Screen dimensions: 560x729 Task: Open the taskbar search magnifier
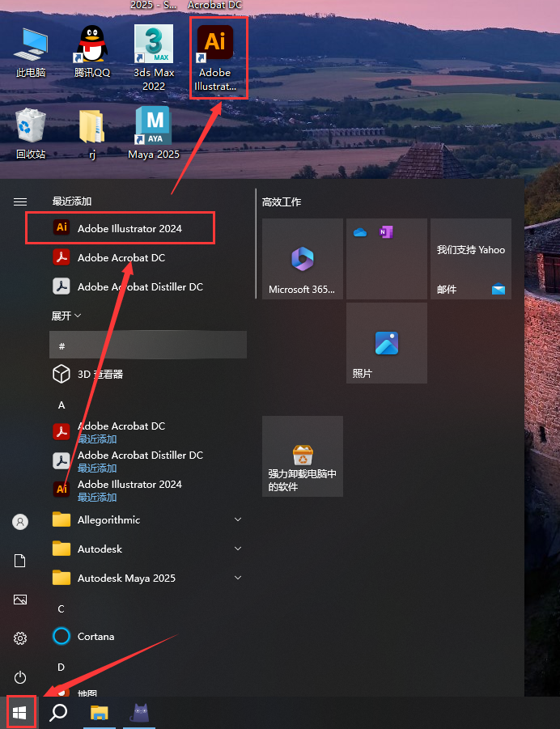59,712
